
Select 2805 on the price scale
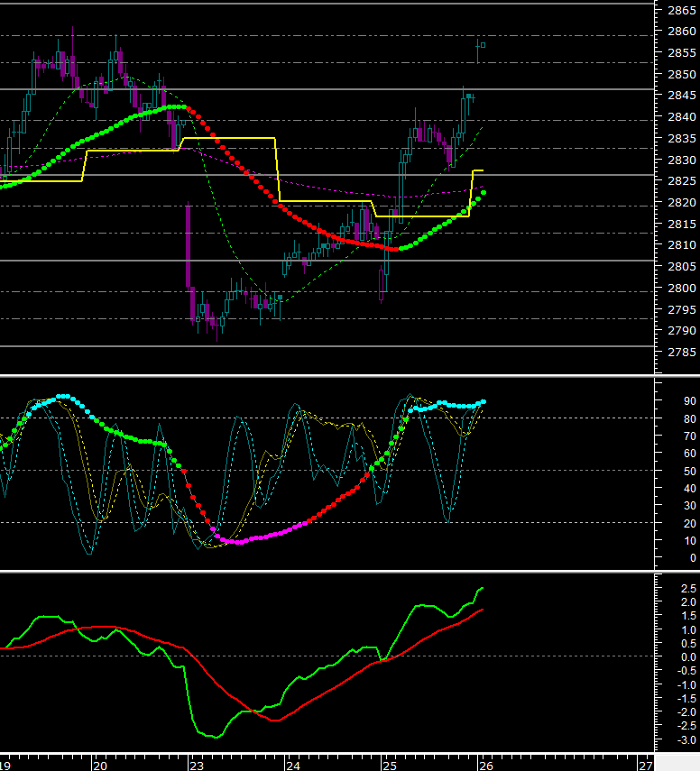tap(682, 267)
